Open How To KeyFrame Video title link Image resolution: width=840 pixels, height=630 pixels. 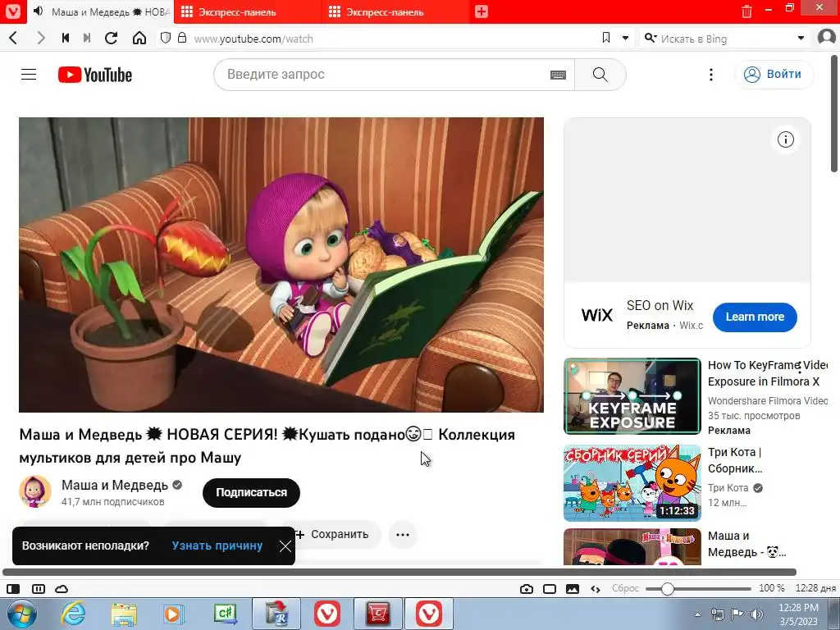coord(767,373)
